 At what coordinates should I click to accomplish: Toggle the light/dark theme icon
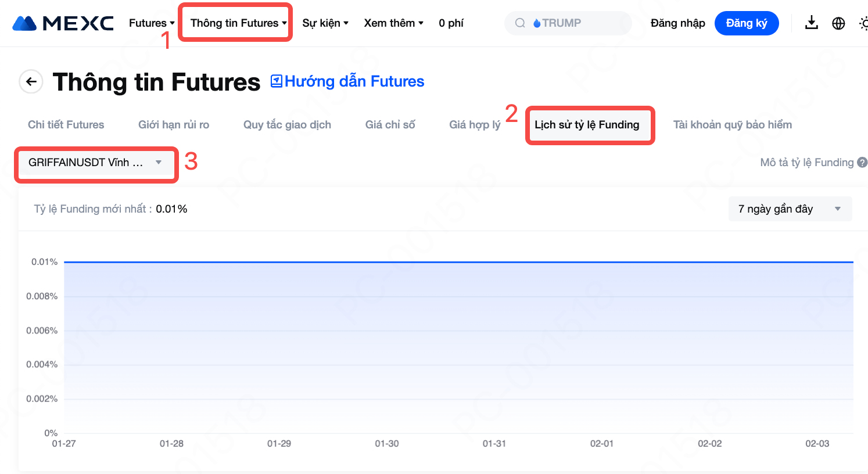point(863,23)
